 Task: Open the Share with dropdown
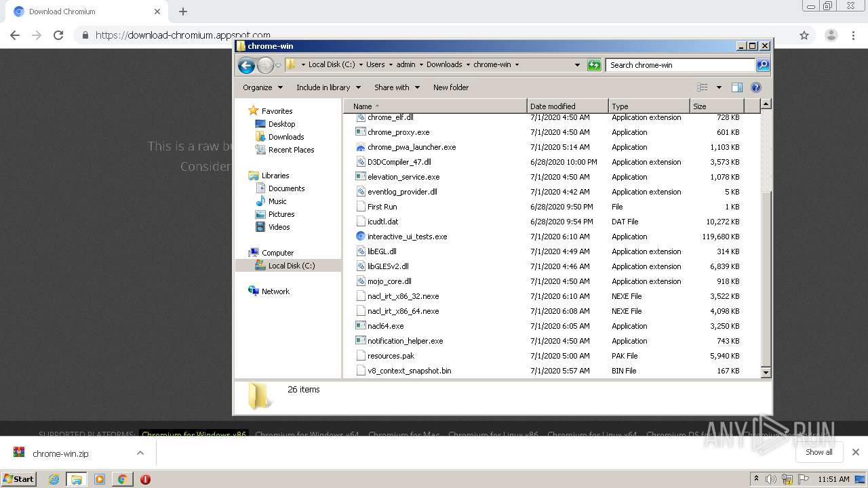tap(397, 87)
